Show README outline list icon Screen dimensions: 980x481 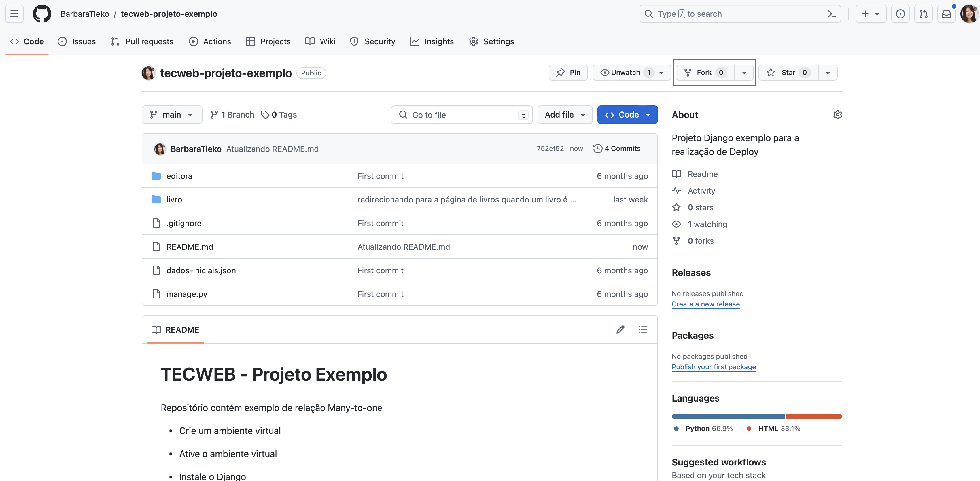[x=643, y=330]
